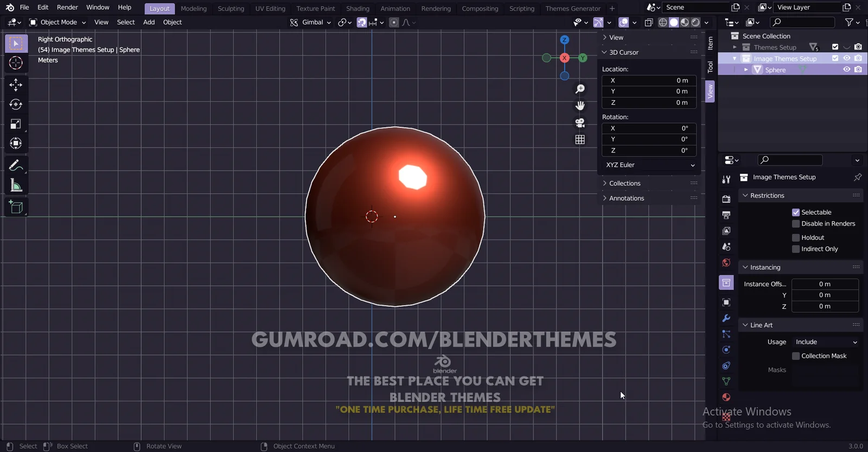Toggle Themes Setup collection exclude checkbox

coord(835,47)
